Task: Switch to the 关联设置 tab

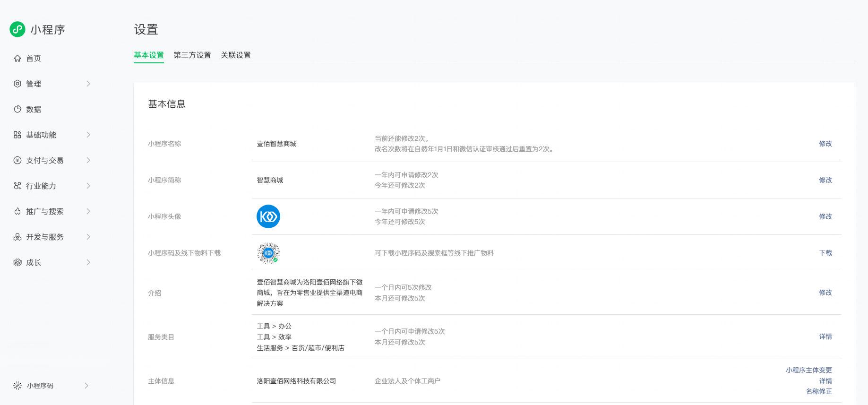Action: pos(236,55)
